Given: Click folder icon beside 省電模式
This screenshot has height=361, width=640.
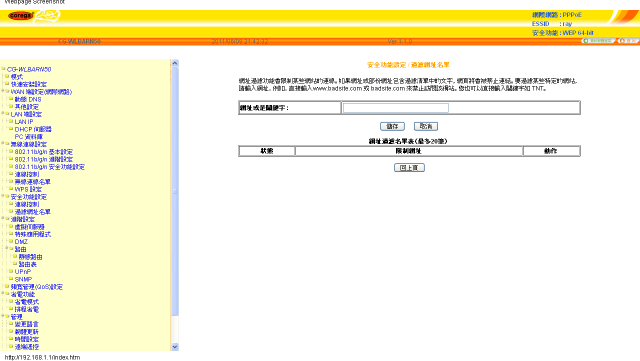Looking at the screenshot, I should [11, 301].
